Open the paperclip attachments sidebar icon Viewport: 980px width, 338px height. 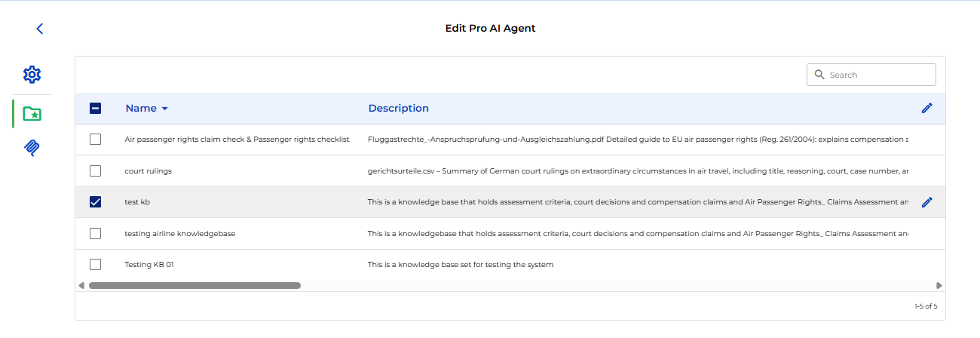32,148
